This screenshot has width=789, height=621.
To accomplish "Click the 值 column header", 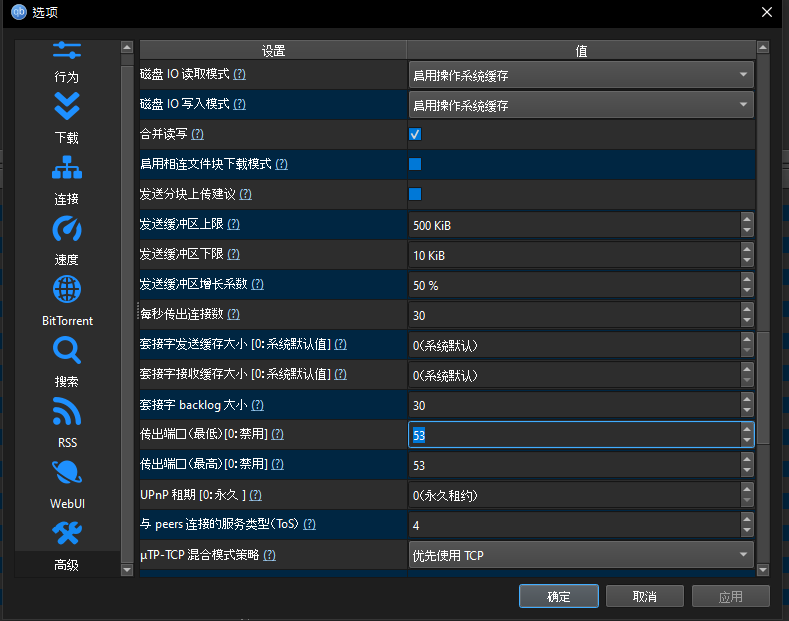I will coord(581,50).
